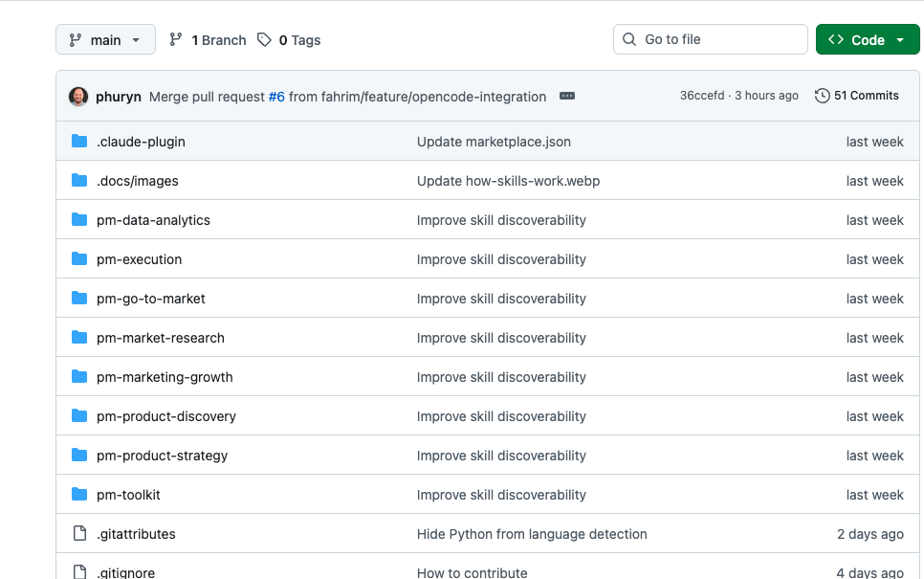Click the folder icon beside pm-market-research
924x579 pixels.
[x=79, y=337]
